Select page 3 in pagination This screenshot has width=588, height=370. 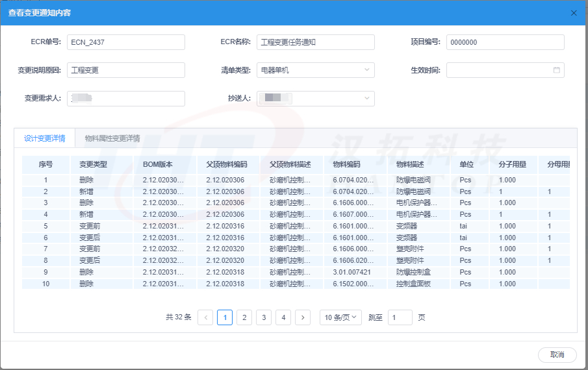pos(264,317)
